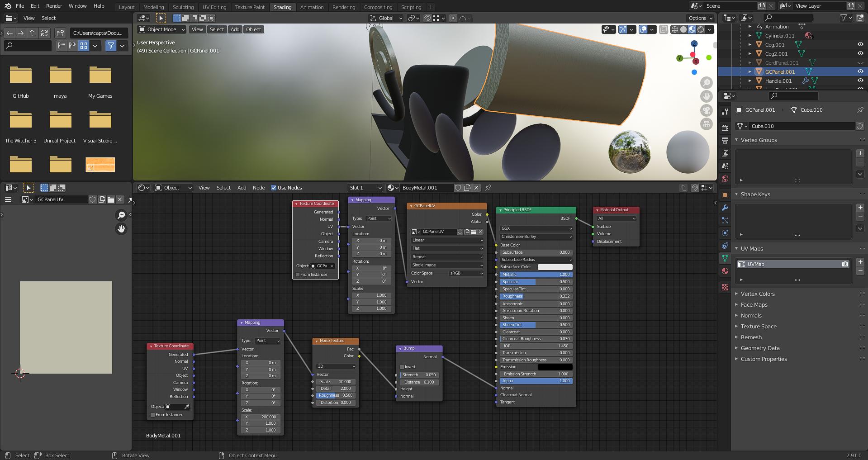
Task: Open the Material Properties tab
Action: 725,271
